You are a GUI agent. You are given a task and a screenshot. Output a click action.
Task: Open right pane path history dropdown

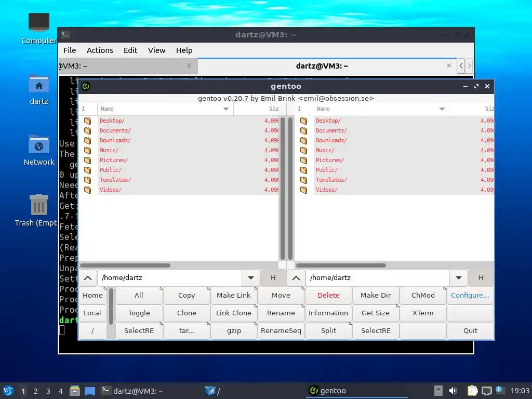[459, 278]
